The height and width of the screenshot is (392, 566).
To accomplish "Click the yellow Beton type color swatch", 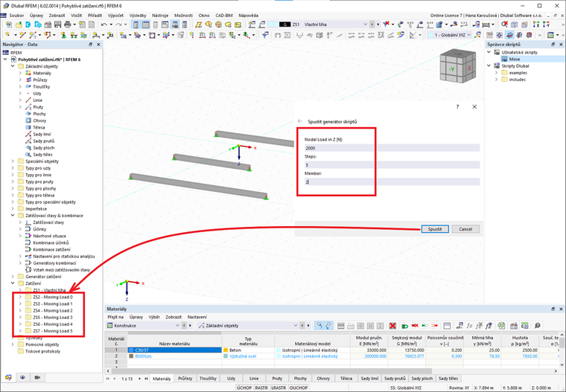I will 226,350.
